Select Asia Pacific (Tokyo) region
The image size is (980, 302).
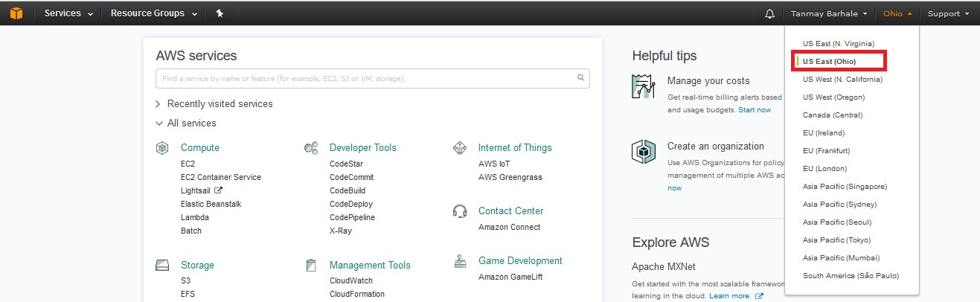point(837,240)
